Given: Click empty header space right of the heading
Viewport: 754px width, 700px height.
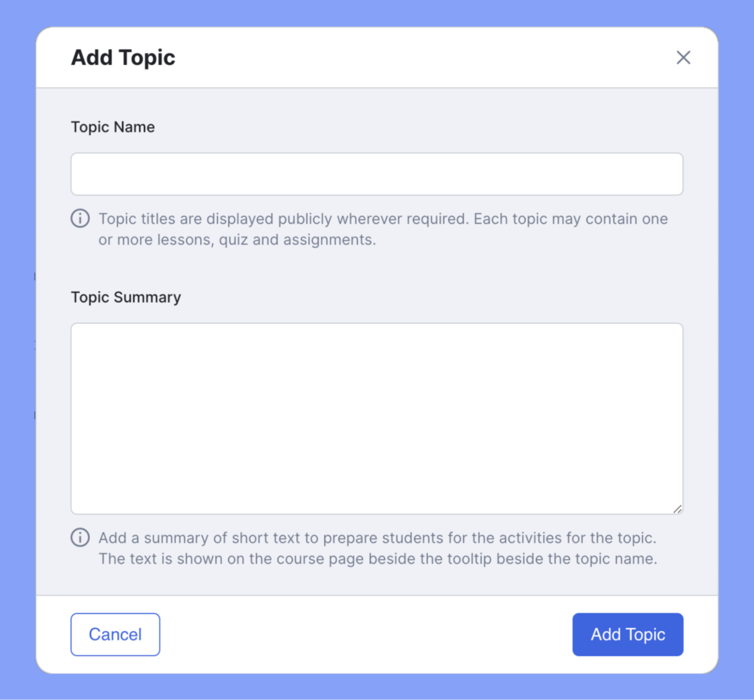Looking at the screenshot, I should pos(422,58).
